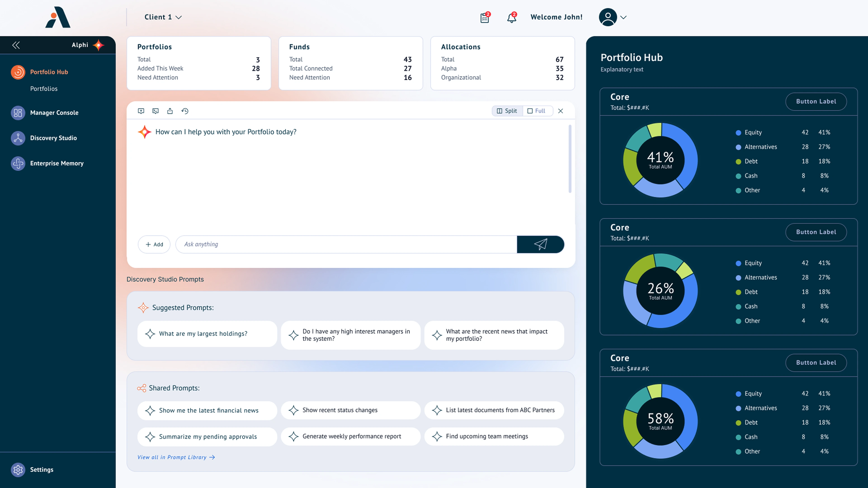Select prompt about high interest managers

tap(350, 335)
